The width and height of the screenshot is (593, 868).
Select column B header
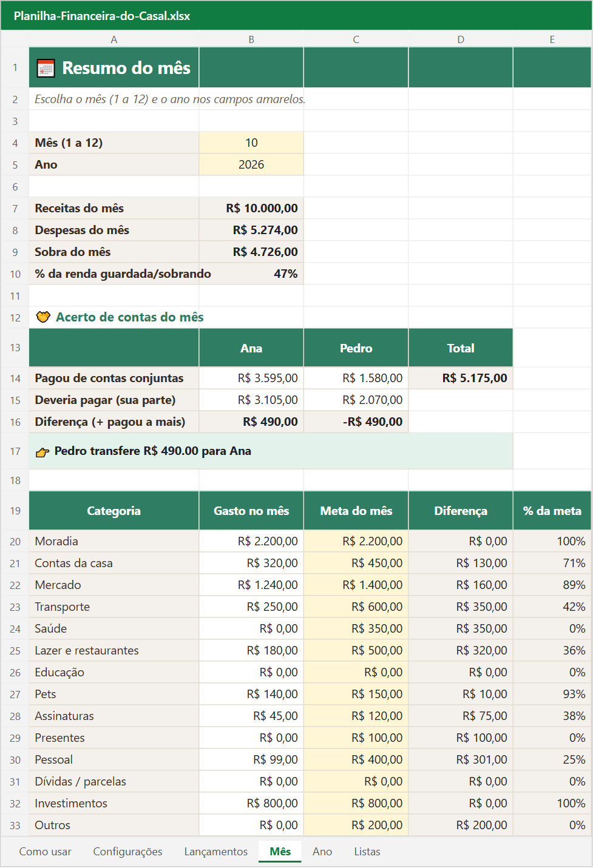pyautogui.click(x=251, y=39)
